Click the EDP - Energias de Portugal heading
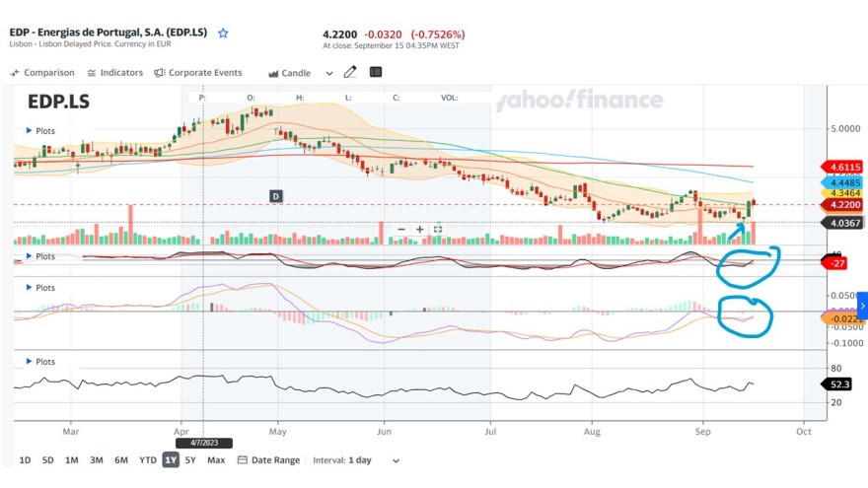Screen dimensions: 868x488 click(x=108, y=33)
